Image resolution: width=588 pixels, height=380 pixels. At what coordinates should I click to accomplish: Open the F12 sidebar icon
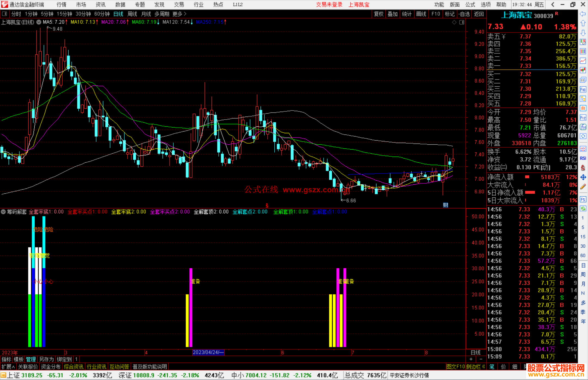(x=583, y=118)
